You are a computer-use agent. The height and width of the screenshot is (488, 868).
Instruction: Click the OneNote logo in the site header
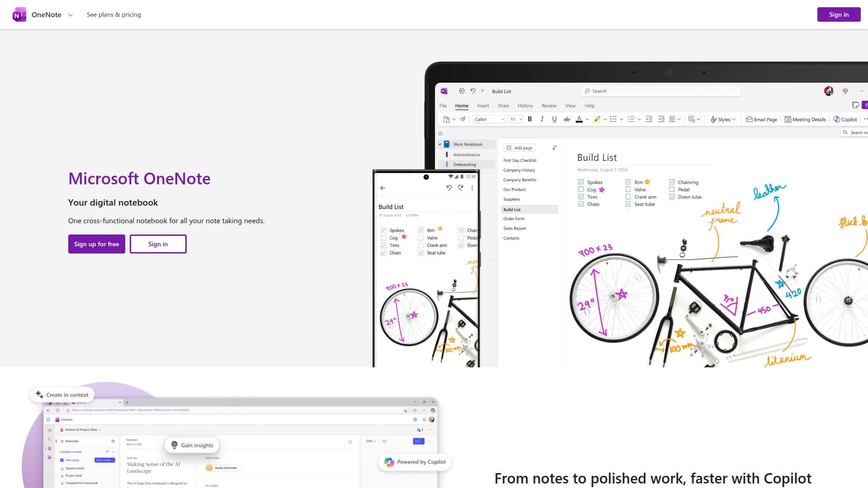pyautogui.click(x=19, y=14)
